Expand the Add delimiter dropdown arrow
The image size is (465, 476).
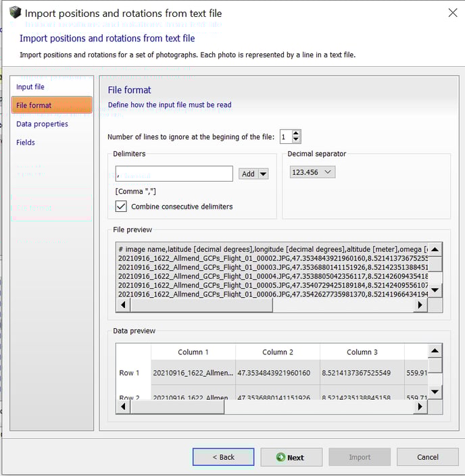(263, 174)
